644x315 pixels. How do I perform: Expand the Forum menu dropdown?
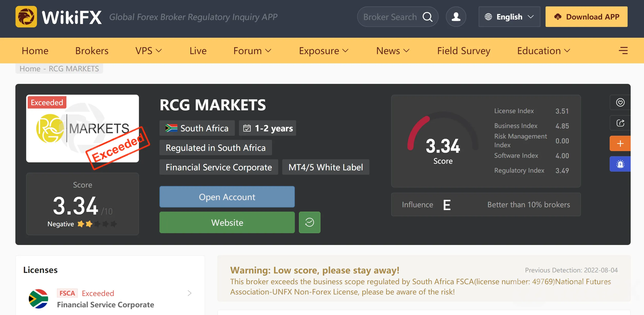252,51
